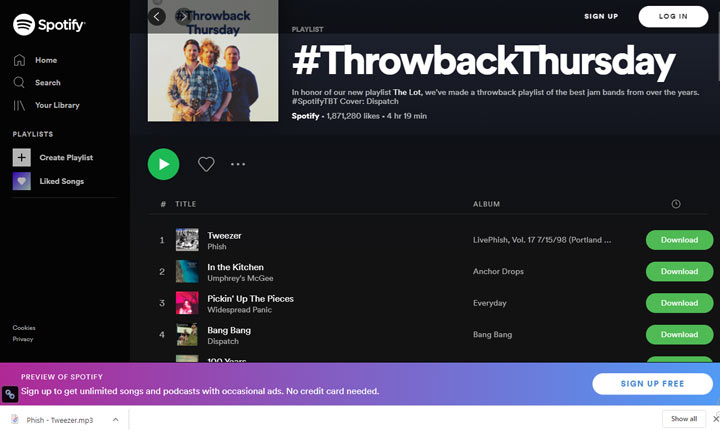This screenshot has height=431, width=720.
Task: Open the Tweezer album thumbnail
Action: [187, 240]
